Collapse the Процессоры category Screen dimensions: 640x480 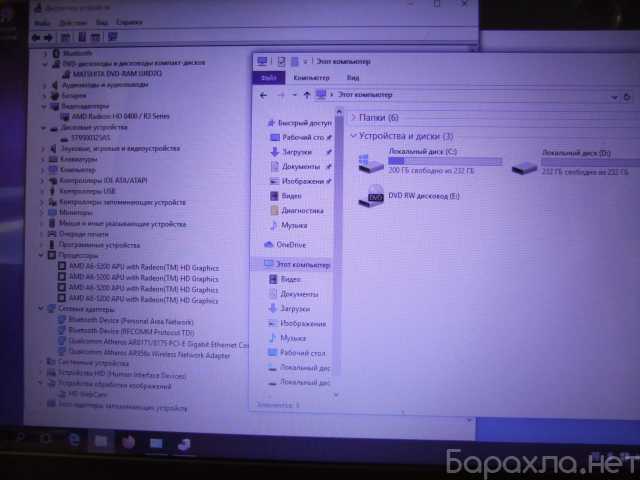point(41,256)
